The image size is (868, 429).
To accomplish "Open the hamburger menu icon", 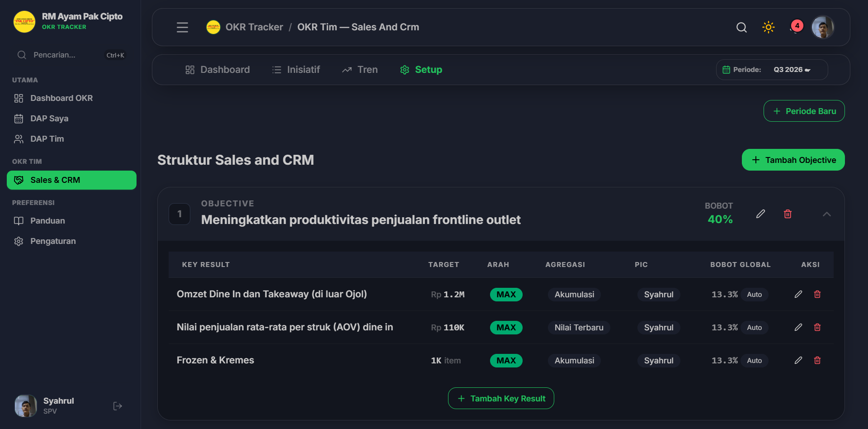I will (x=182, y=27).
